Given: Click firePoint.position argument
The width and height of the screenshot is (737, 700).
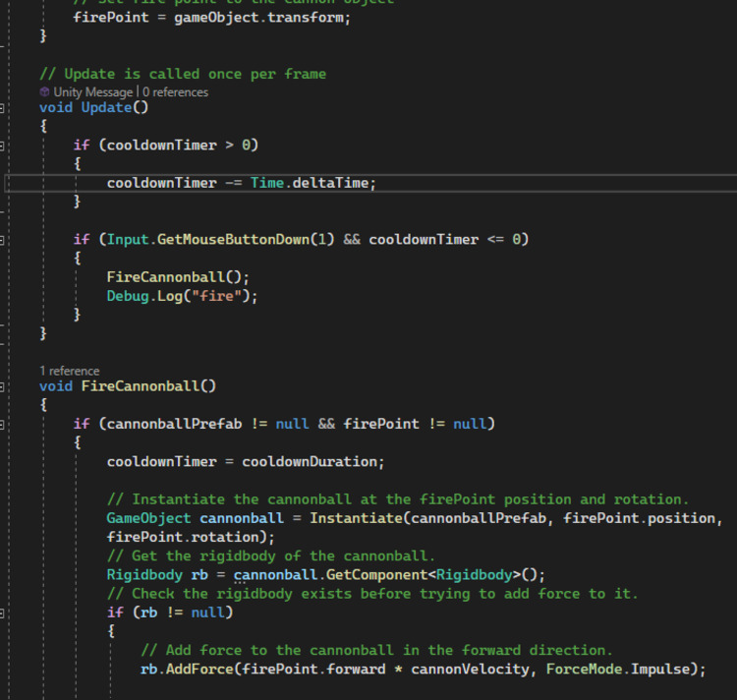Looking at the screenshot, I should 640,518.
